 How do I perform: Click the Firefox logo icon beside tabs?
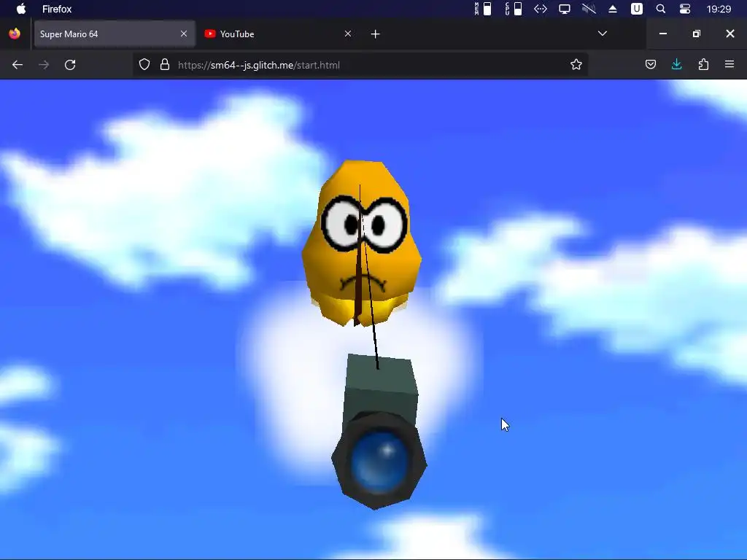point(15,34)
